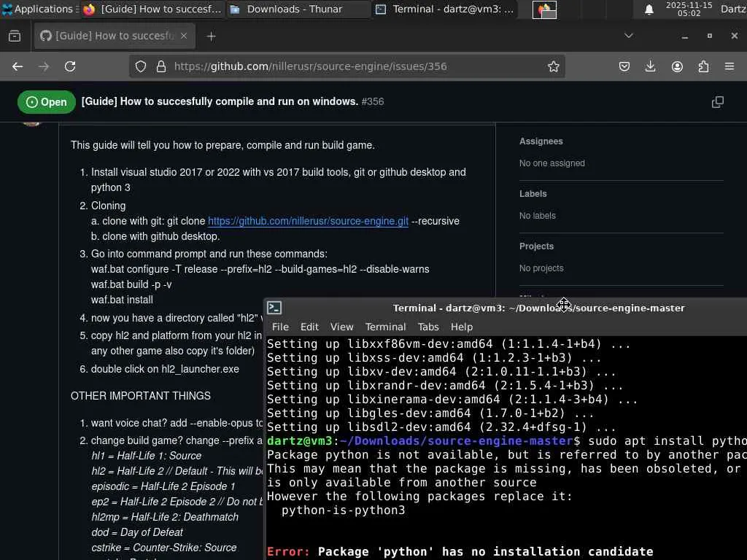Click "No one assigned" text
The width and height of the screenshot is (747, 560).
(x=551, y=163)
